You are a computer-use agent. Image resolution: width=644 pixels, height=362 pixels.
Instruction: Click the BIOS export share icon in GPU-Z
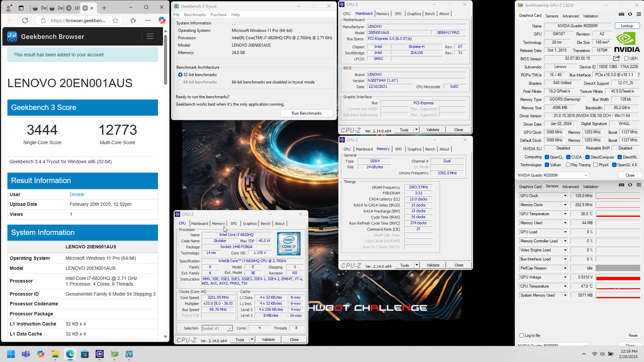point(616,58)
